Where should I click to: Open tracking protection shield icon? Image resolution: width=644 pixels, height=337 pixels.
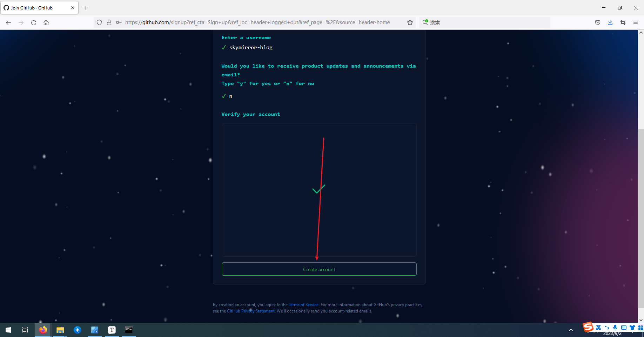tap(99, 22)
